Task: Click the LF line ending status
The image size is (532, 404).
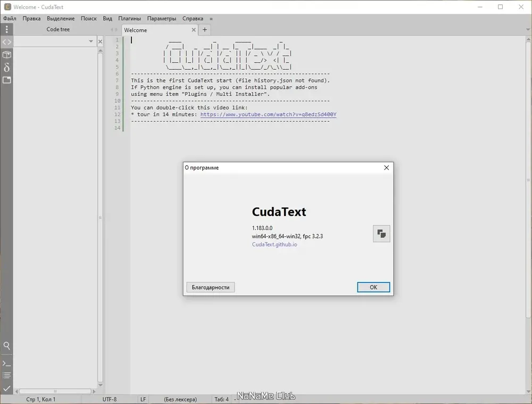Action: (143, 400)
